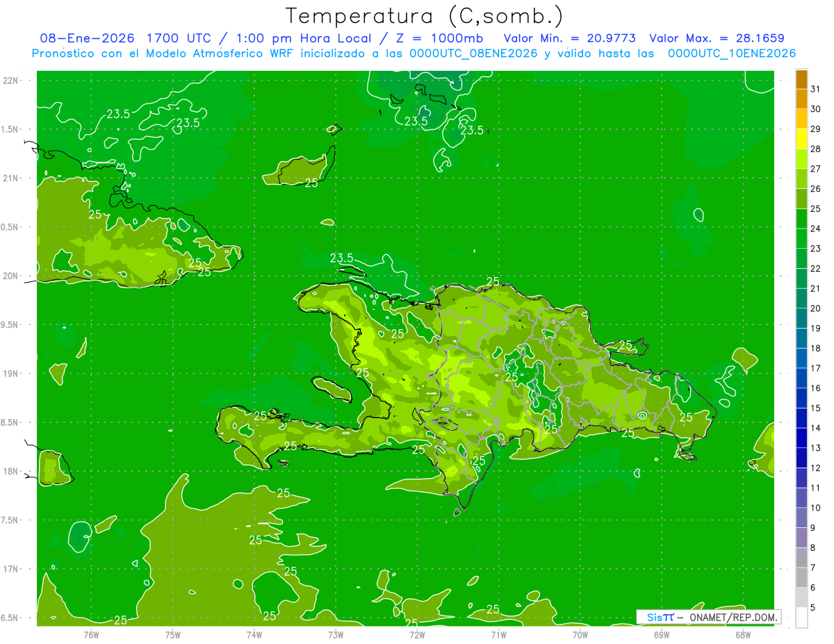834x644 pixels.
Task: Click the legend label "30"
Action: pos(816,109)
